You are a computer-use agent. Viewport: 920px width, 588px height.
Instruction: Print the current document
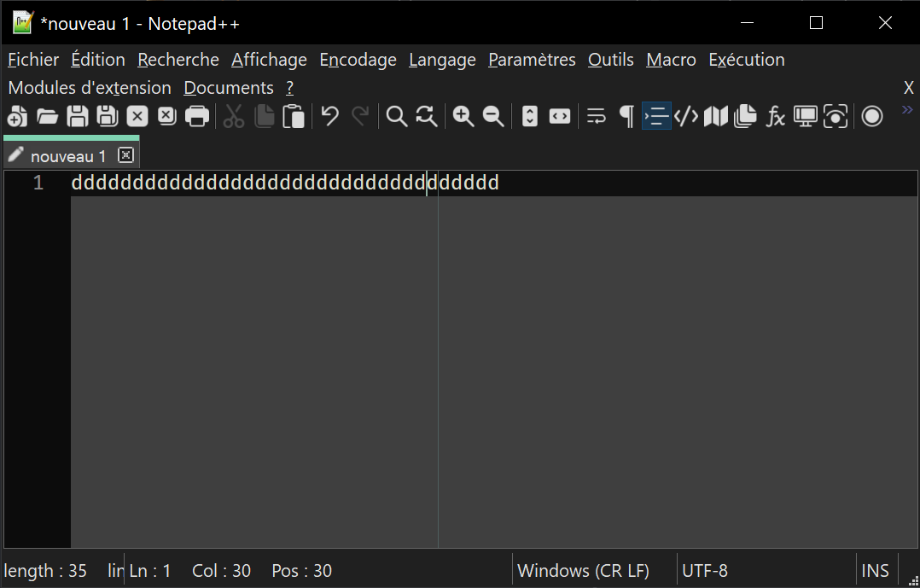point(195,115)
